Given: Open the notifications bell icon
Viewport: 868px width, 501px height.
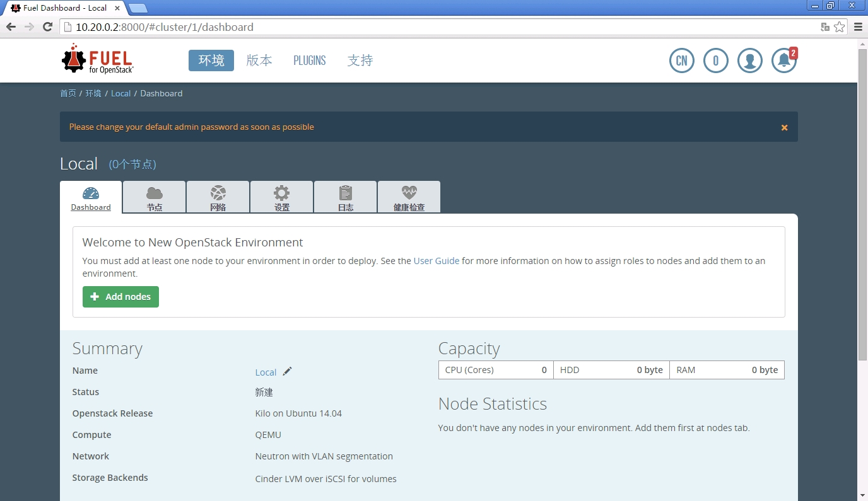Looking at the screenshot, I should point(784,60).
